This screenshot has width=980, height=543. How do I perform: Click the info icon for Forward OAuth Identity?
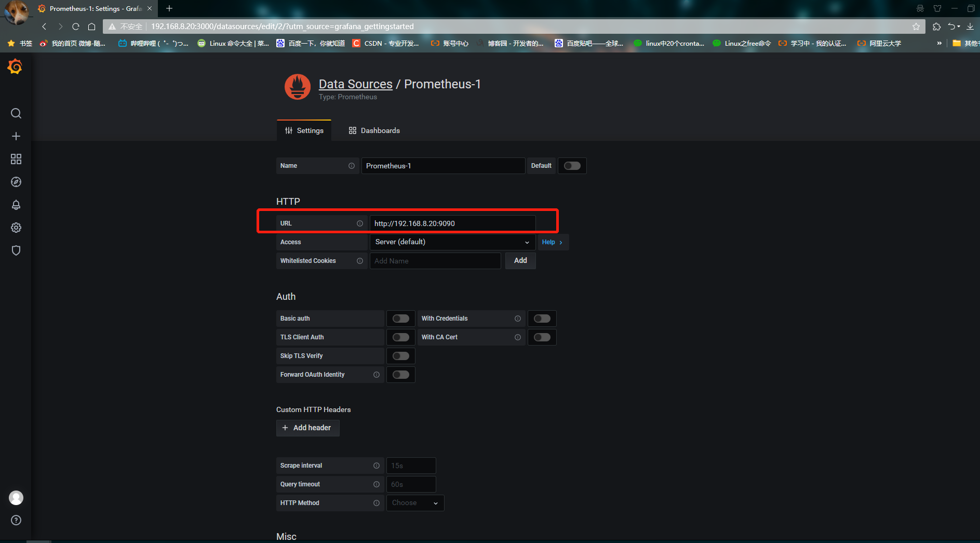(x=377, y=375)
